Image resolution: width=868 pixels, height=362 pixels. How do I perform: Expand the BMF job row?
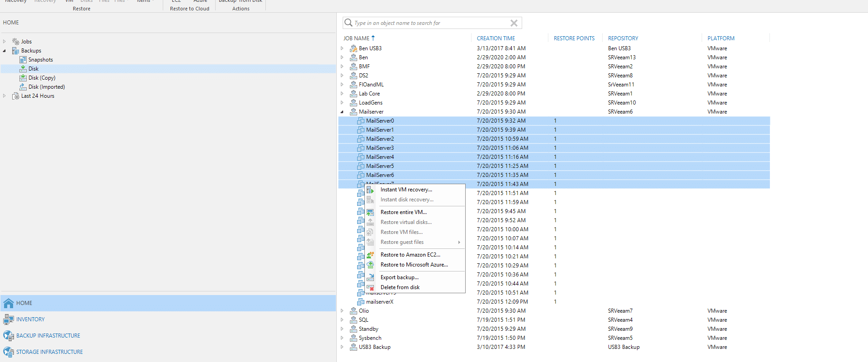point(342,67)
